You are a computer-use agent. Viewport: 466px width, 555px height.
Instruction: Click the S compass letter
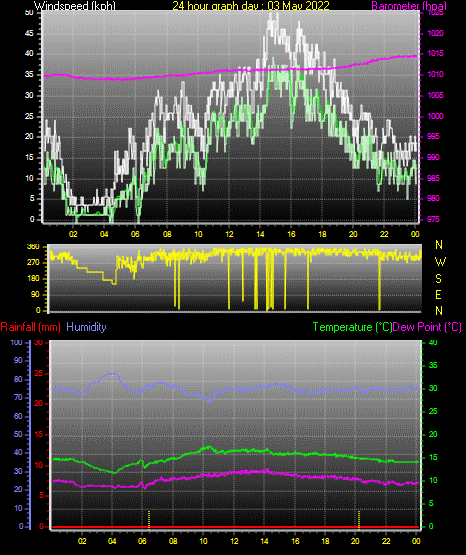click(438, 279)
